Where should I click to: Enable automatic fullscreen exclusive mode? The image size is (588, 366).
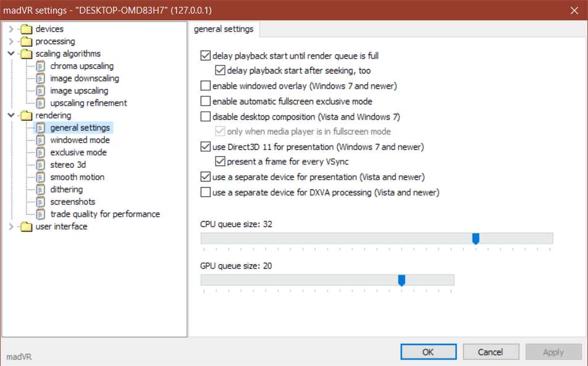pyautogui.click(x=206, y=101)
